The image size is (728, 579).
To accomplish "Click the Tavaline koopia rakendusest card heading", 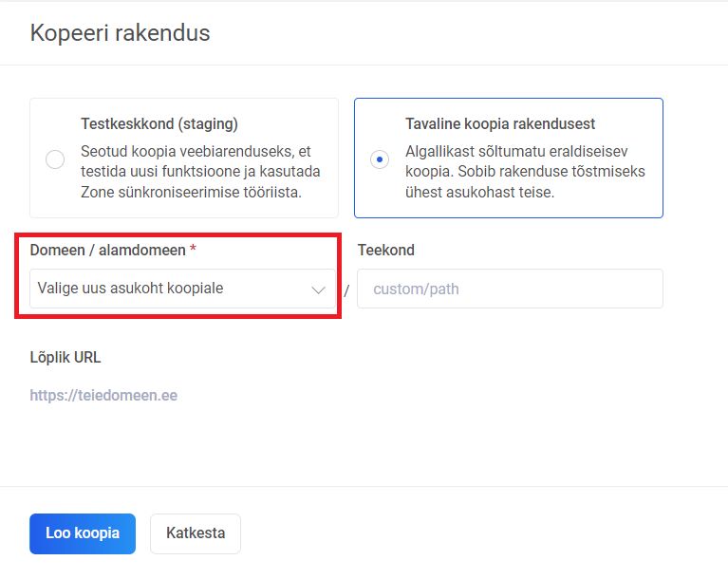I will point(500,124).
